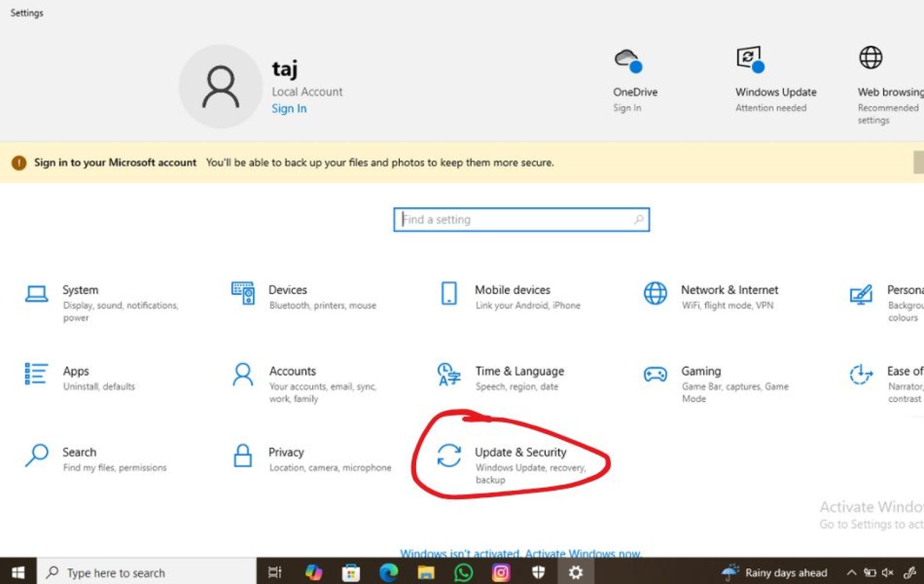Image resolution: width=924 pixels, height=584 pixels.
Task: Select the 'Bluetooth, printers, mouse' description
Action: point(322,305)
